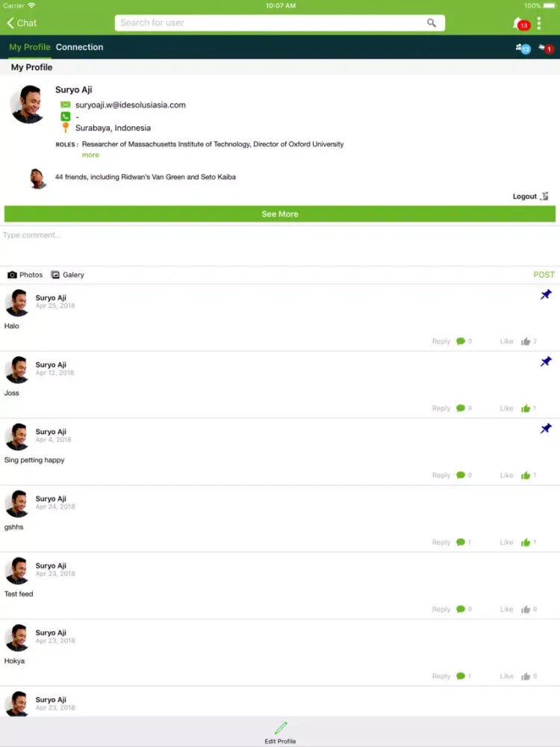Unpin the "Halo" post
This screenshot has width=560, height=747.
click(546, 295)
